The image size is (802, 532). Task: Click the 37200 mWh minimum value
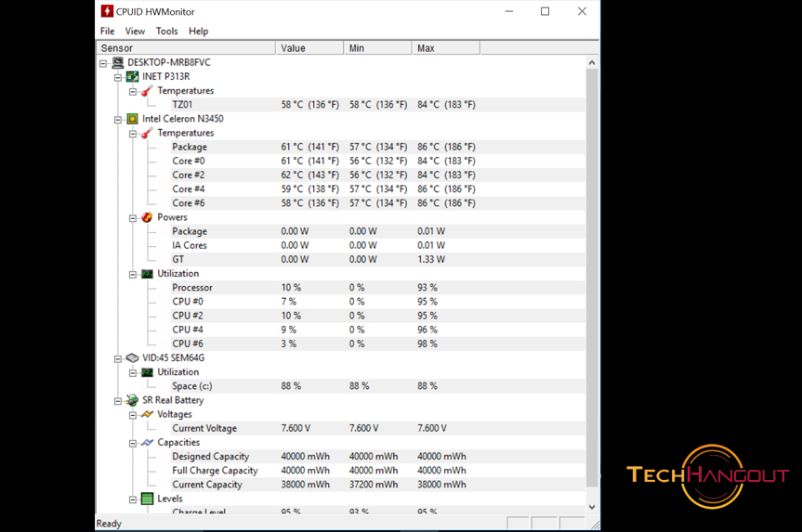coord(374,485)
